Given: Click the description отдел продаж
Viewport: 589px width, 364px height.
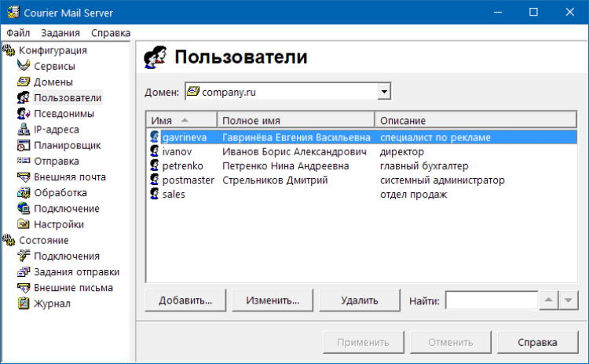Looking at the screenshot, I should point(414,195).
